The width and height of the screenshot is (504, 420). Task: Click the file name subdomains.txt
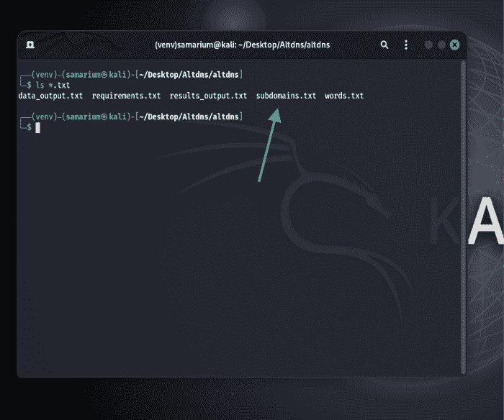pos(286,96)
